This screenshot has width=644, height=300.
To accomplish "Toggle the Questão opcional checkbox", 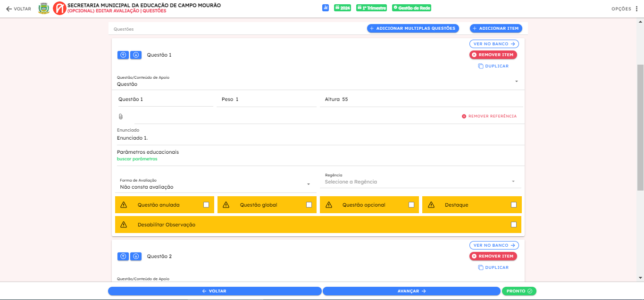I will (x=411, y=205).
